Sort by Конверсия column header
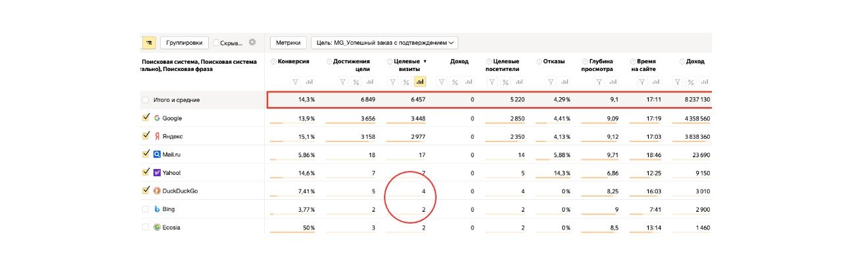Viewport: 868px width, 269px height. [294, 62]
